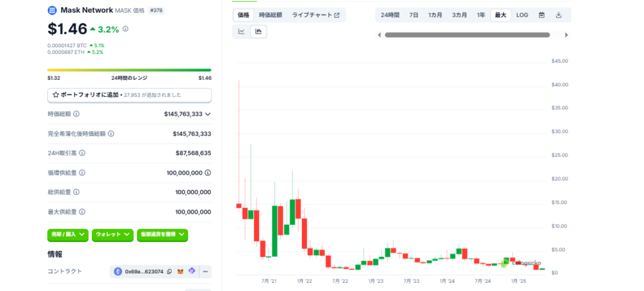Open the ウォレット dropdown

[113, 234]
